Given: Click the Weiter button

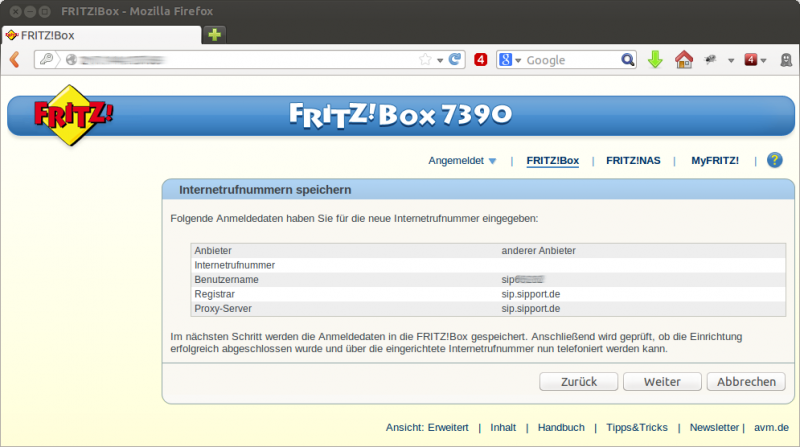Looking at the screenshot, I should [662, 382].
